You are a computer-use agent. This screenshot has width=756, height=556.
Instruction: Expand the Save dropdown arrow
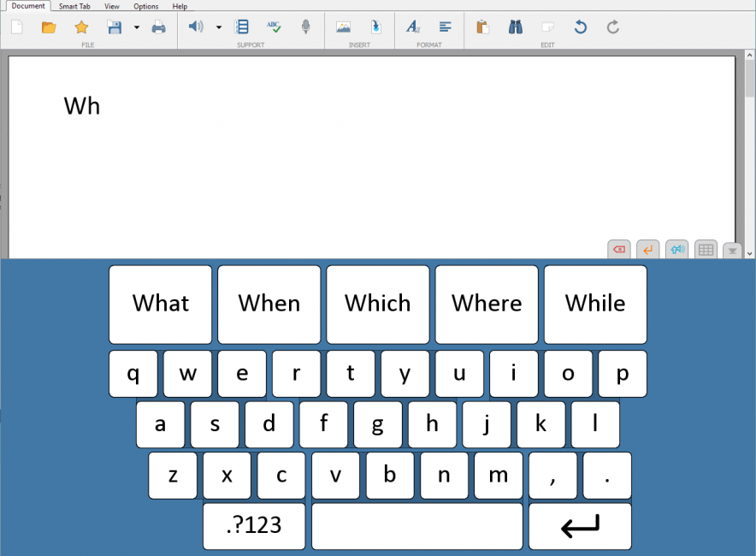click(x=136, y=27)
